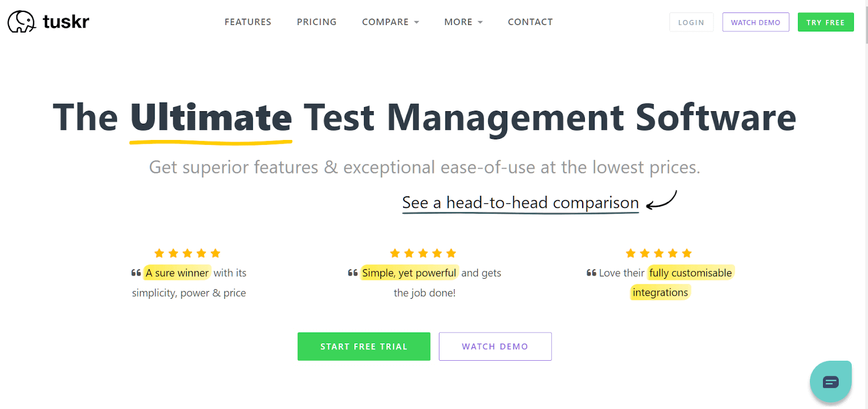Open the Contact page
Image resolution: width=868 pixels, height=409 pixels.
pos(530,22)
